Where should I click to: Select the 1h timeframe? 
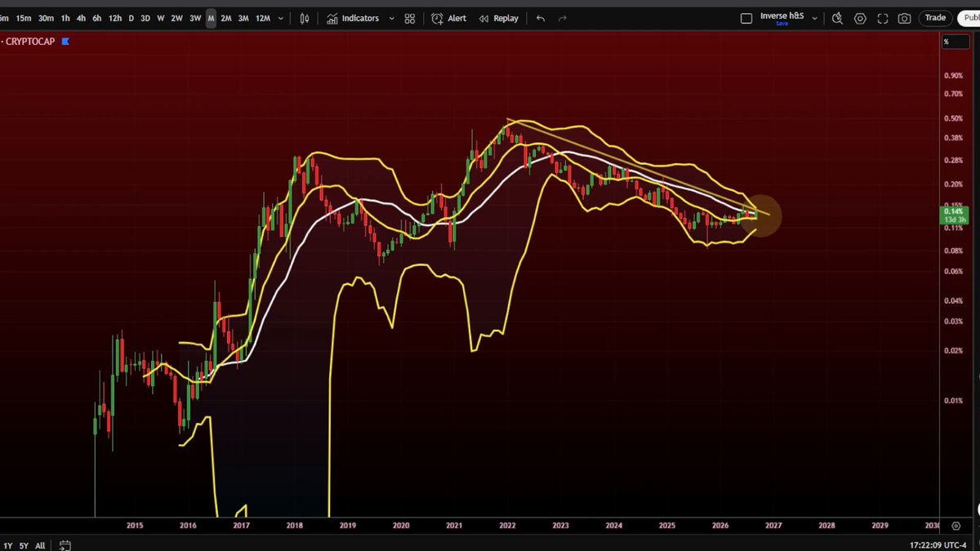point(65,18)
